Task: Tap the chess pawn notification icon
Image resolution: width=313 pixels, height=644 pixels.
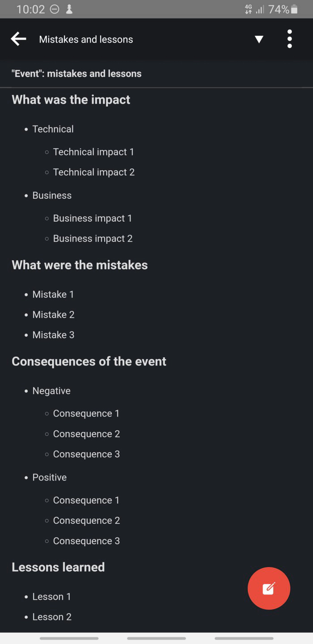Action: [x=69, y=9]
